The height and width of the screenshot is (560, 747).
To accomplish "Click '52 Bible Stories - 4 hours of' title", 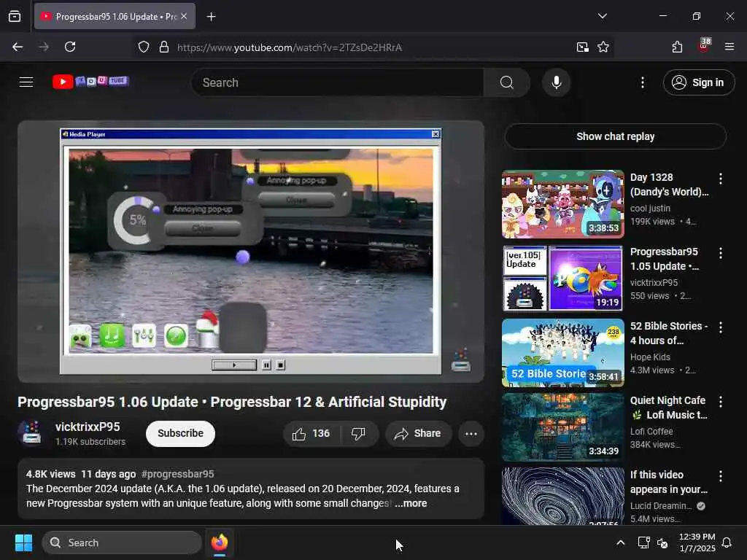I will (x=669, y=332).
